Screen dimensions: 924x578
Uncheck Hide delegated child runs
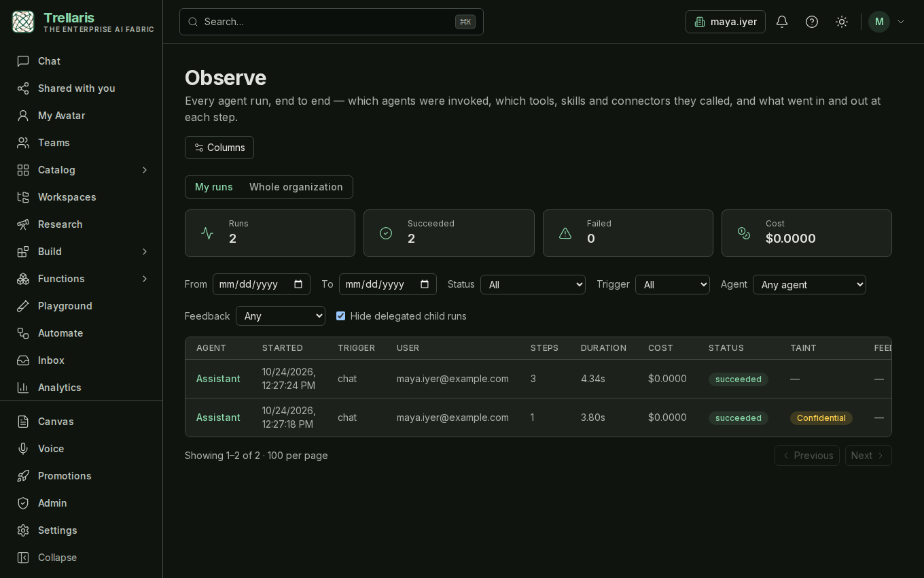[340, 316]
